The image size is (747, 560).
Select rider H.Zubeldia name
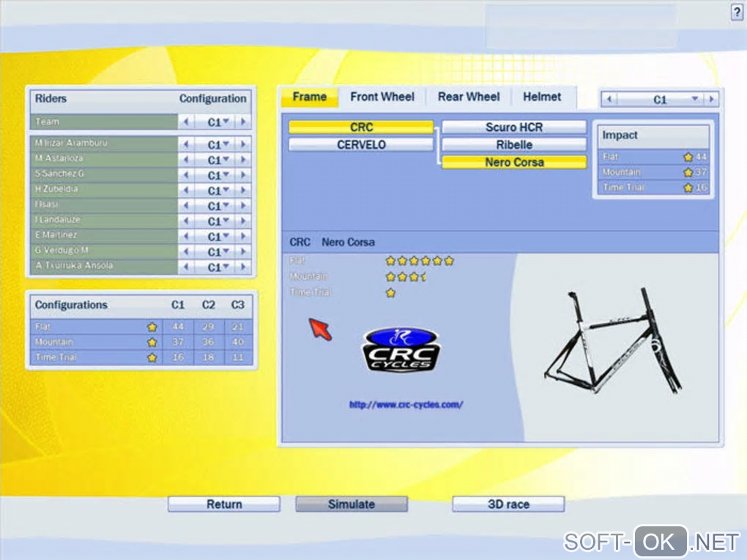point(56,189)
